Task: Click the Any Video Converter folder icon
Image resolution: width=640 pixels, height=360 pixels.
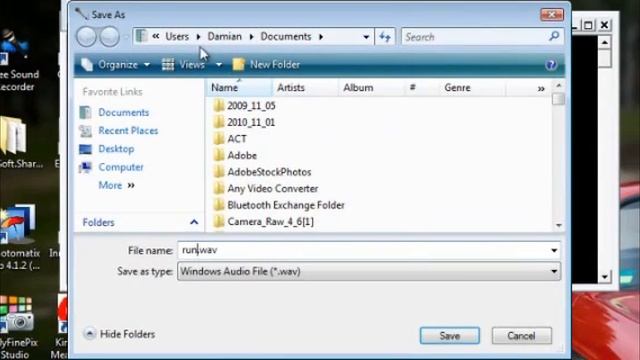Action: click(x=219, y=188)
